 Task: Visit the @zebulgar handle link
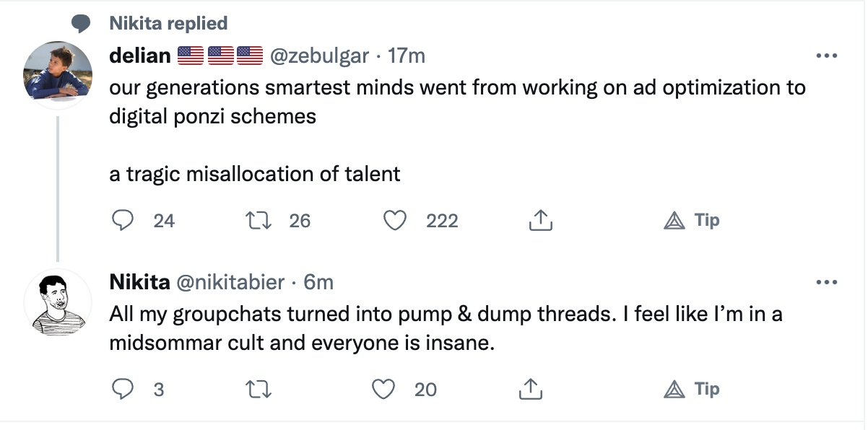pyautogui.click(x=319, y=56)
